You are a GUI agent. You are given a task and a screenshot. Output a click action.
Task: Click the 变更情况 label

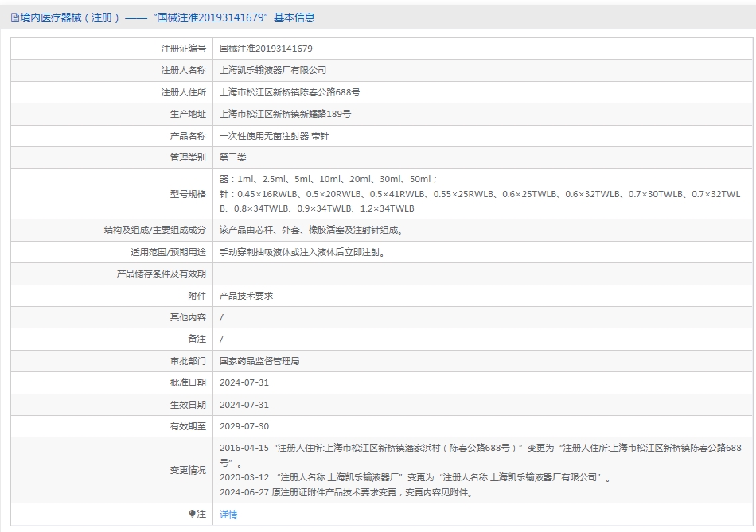188,470
